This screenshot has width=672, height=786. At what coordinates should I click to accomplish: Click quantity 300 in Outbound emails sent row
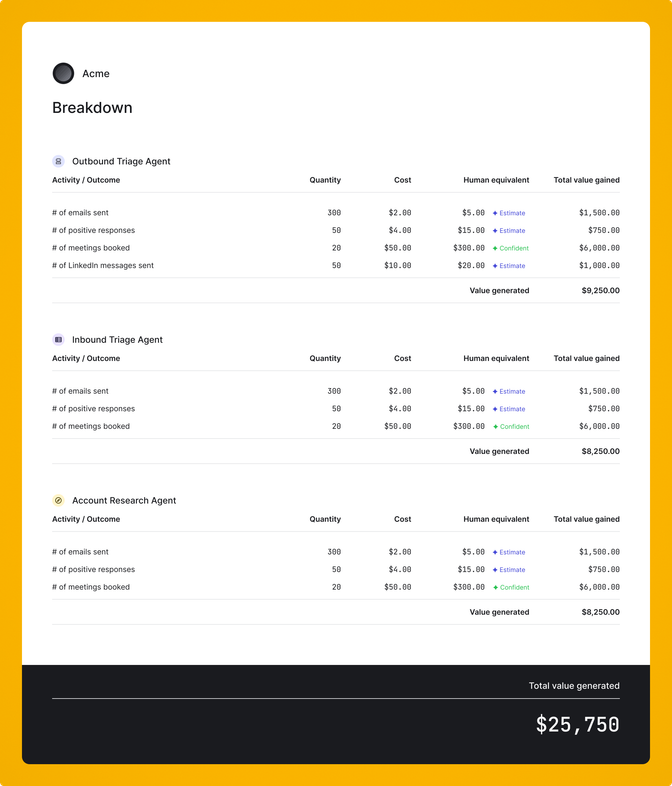click(334, 213)
